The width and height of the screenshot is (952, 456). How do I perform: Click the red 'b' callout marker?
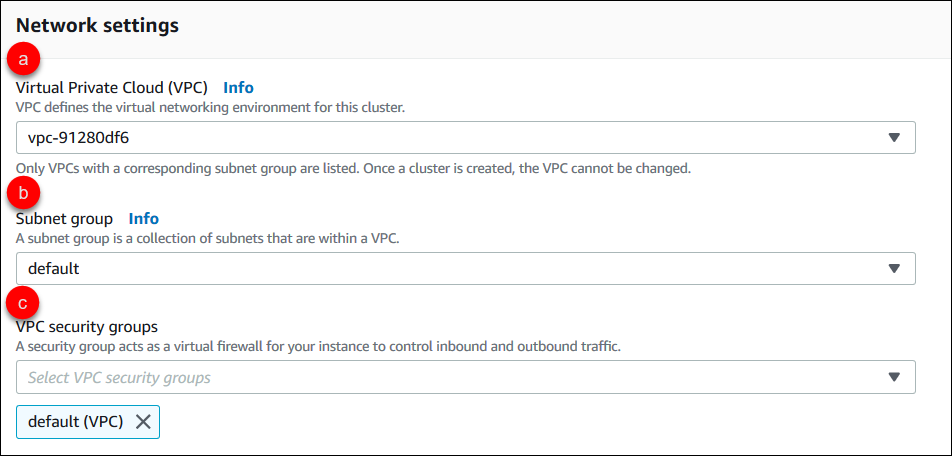click(x=22, y=190)
